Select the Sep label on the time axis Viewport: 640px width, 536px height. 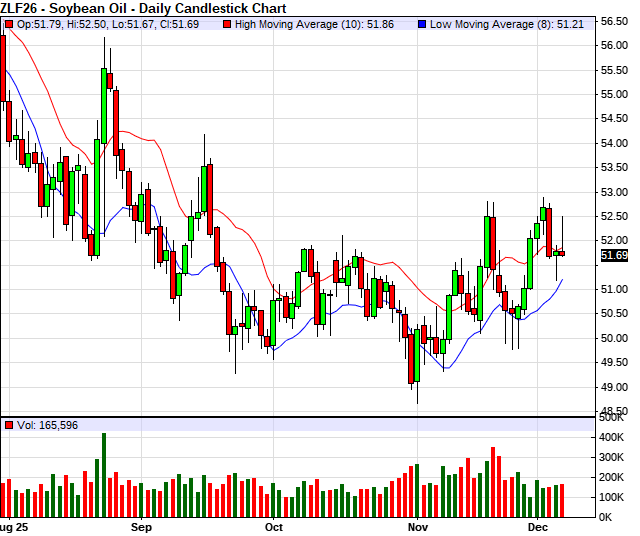pos(141,526)
